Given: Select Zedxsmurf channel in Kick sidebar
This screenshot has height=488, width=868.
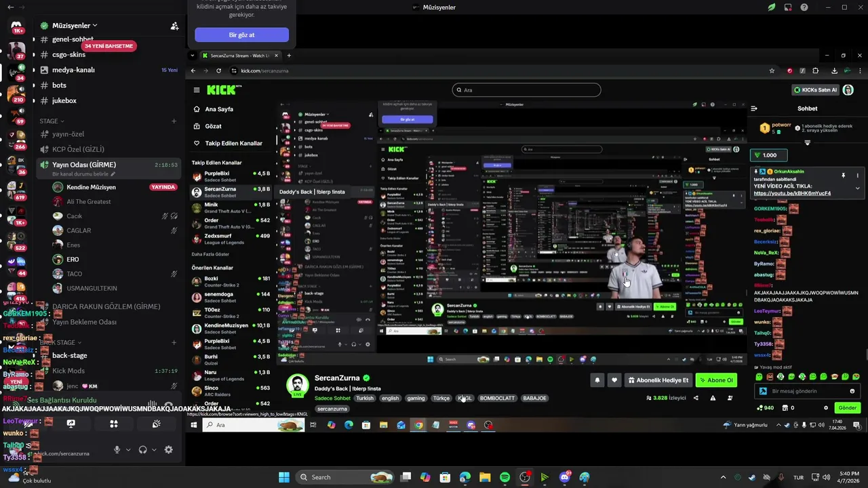Looking at the screenshot, I should 231,239.
